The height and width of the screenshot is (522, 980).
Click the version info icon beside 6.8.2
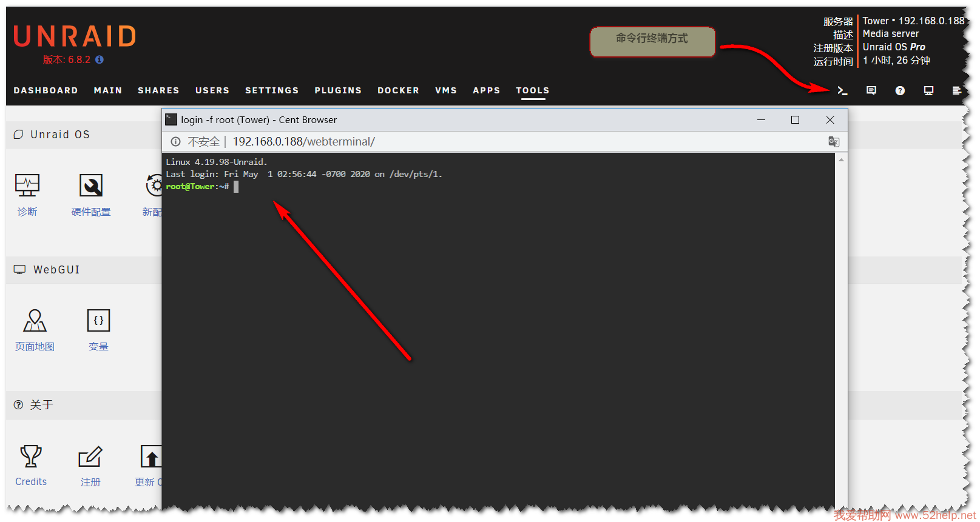[x=100, y=59]
